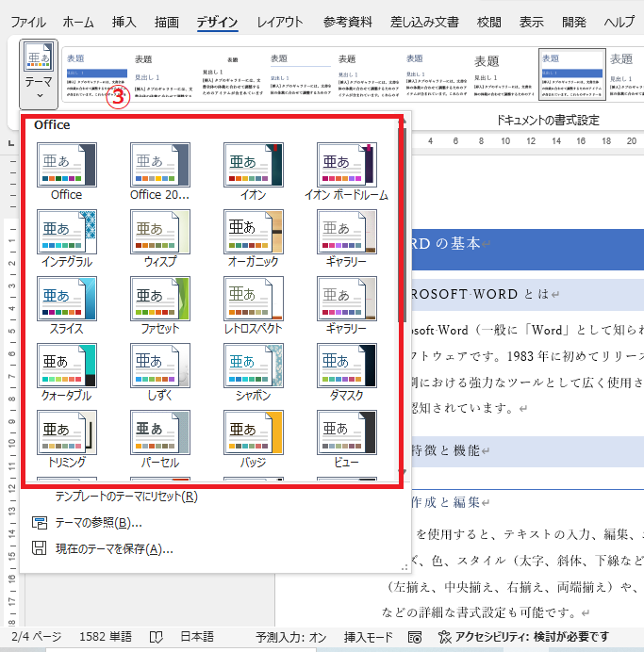Select first style set with blue heading bar
This screenshot has height=652, width=644.
pyautogui.click(x=97, y=74)
